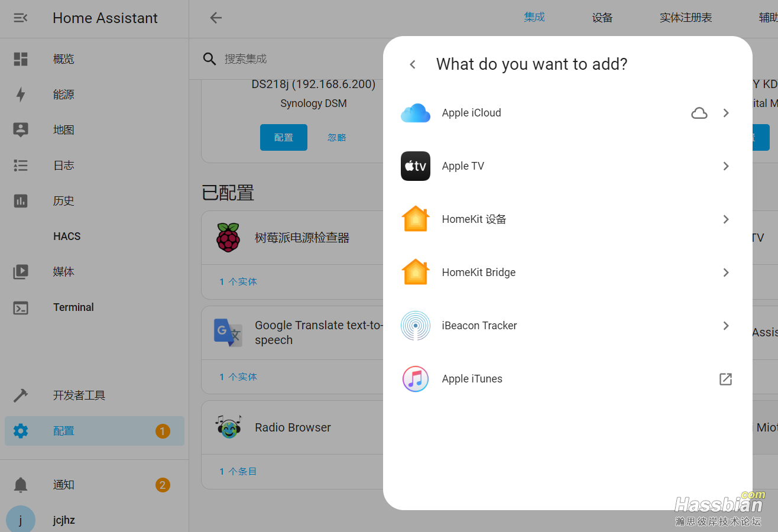Click the cloud-dependency icon beside Apple iCloud

[699, 113]
